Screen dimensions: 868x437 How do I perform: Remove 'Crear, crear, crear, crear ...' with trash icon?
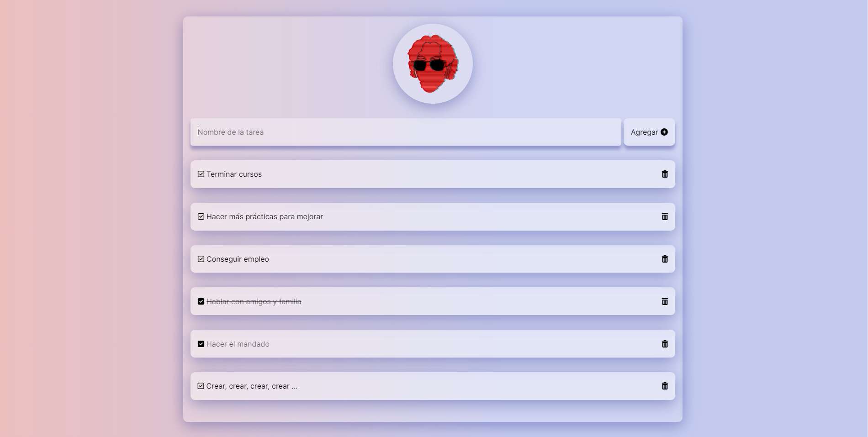point(665,386)
